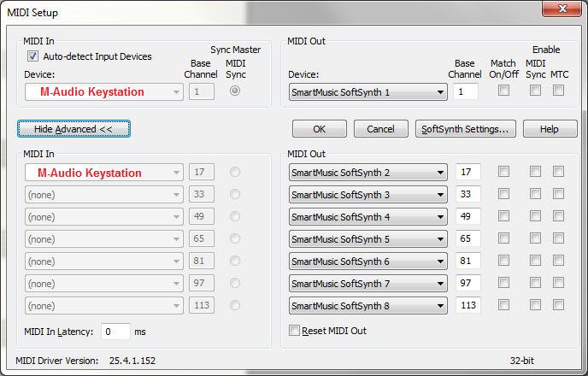
Task: Click the Help button
Action: click(x=550, y=129)
